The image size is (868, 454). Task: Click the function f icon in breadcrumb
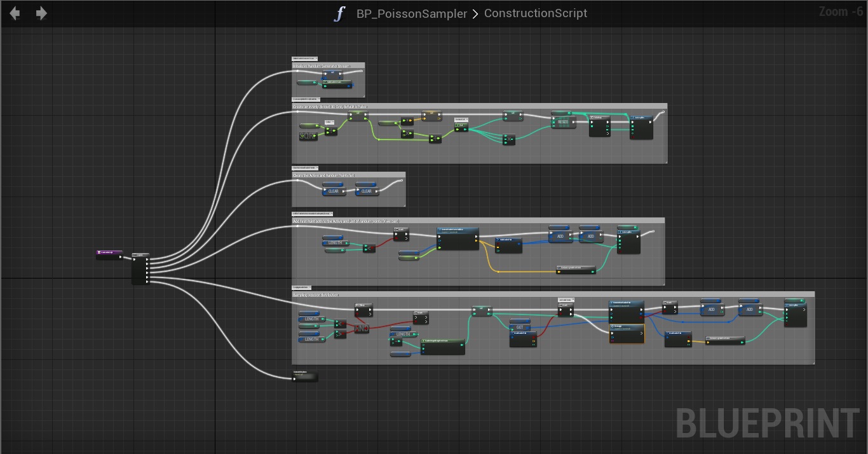340,13
